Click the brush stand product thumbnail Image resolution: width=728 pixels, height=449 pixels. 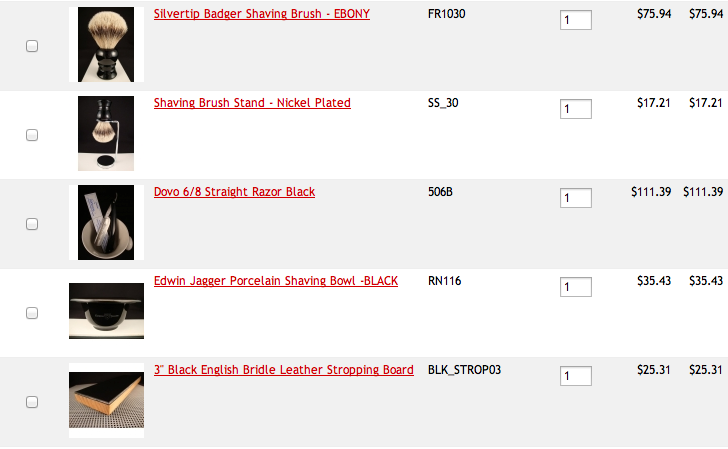pos(106,134)
